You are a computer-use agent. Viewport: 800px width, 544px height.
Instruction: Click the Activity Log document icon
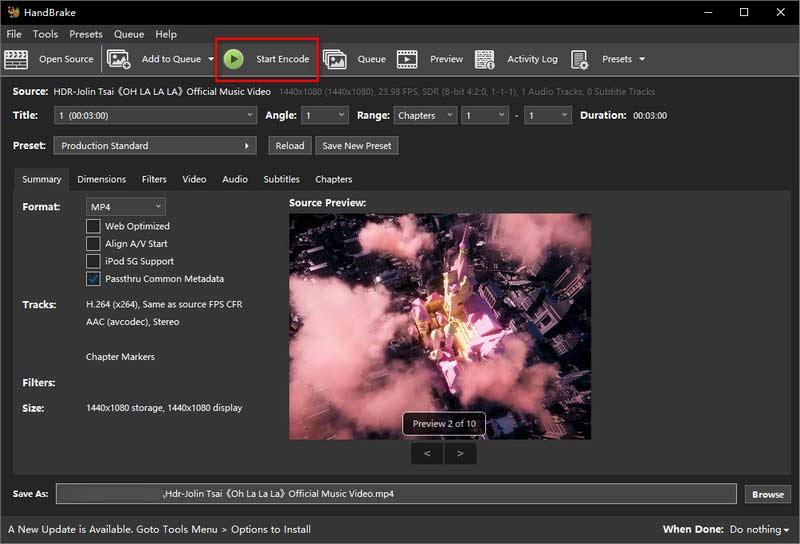485,59
